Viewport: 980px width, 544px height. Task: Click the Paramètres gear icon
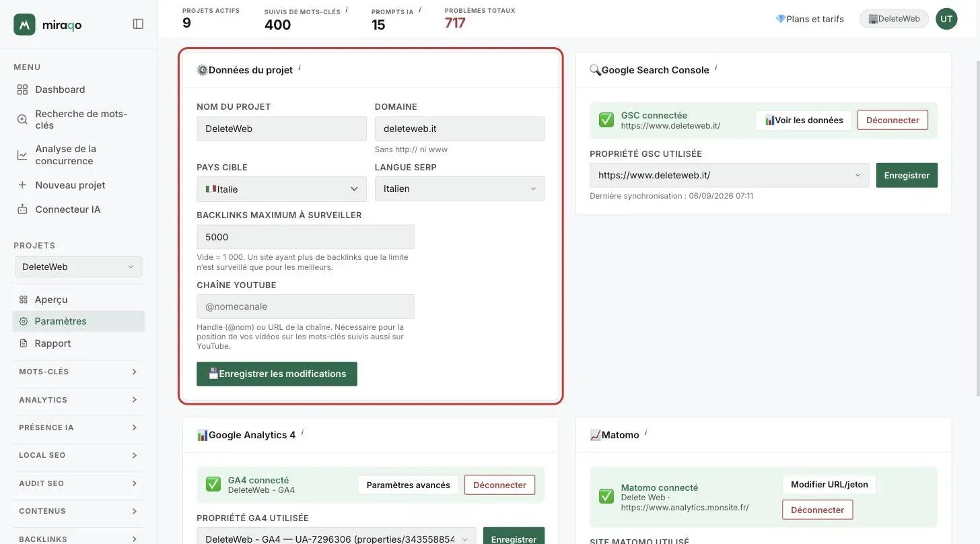point(24,321)
